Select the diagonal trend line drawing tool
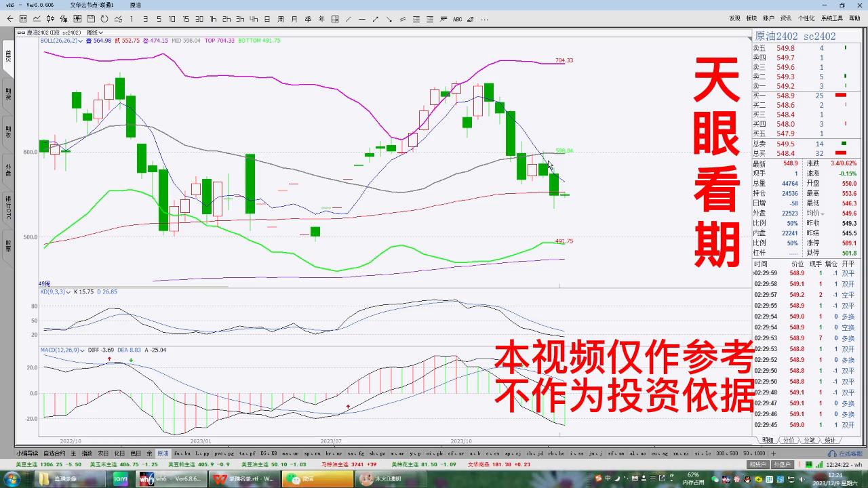 pos(348,19)
